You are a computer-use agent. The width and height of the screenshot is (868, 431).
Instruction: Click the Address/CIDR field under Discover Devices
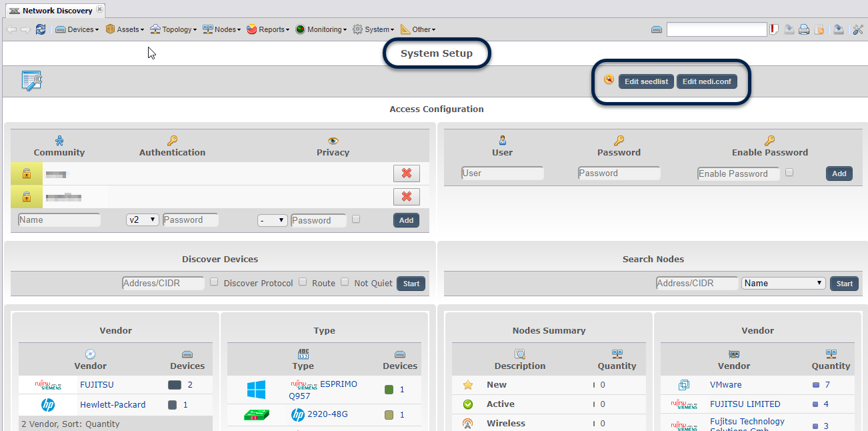pyautogui.click(x=163, y=283)
